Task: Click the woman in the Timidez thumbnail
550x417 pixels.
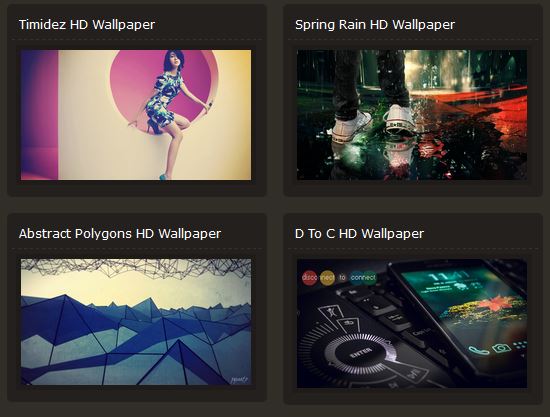Action: [171, 114]
